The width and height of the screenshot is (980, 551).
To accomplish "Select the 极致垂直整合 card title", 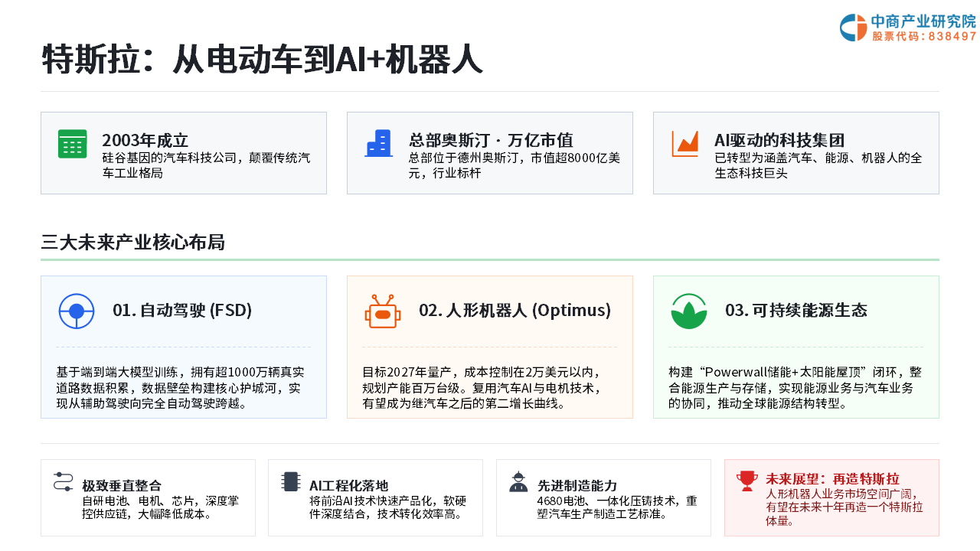I will point(122,485).
